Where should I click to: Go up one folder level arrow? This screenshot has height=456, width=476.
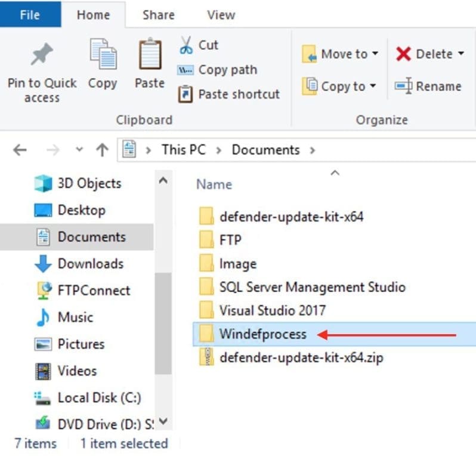pos(102,150)
